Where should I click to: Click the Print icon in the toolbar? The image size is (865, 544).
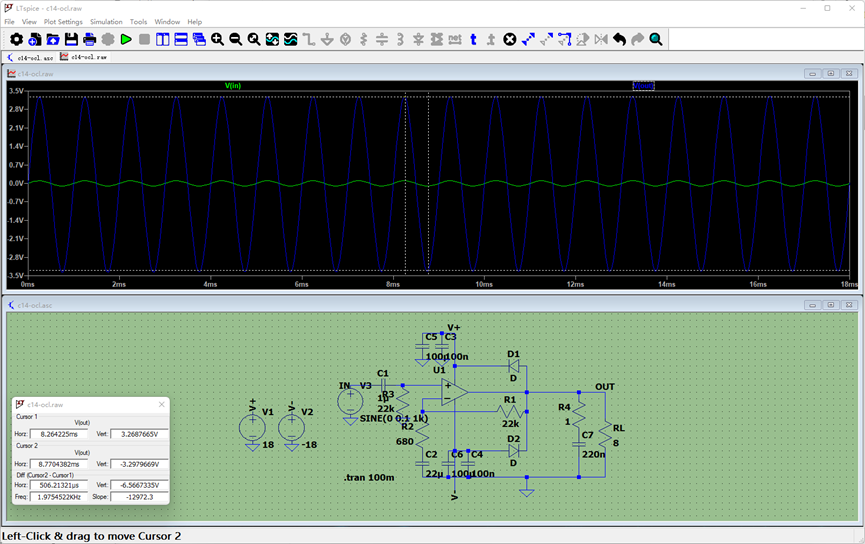point(89,39)
